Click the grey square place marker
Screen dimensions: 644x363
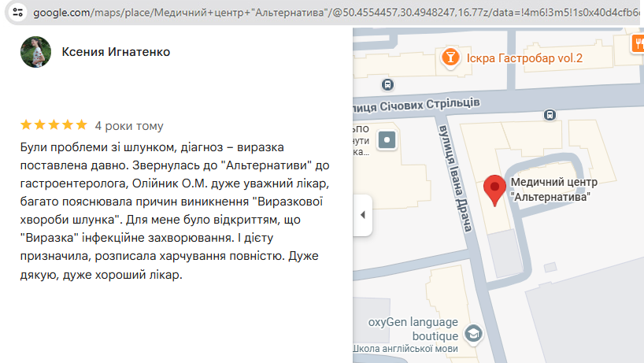point(388,141)
